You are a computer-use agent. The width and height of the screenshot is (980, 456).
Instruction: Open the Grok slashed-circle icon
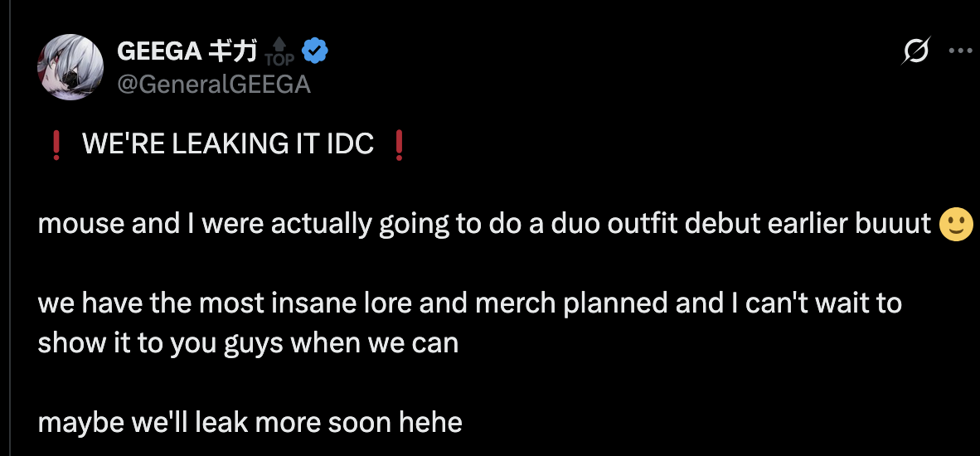tap(915, 51)
